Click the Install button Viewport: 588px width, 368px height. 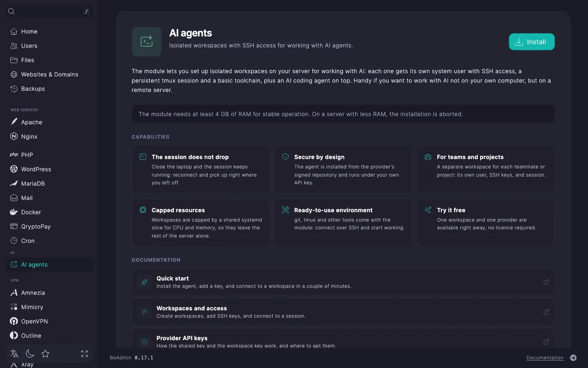(532, 42)
